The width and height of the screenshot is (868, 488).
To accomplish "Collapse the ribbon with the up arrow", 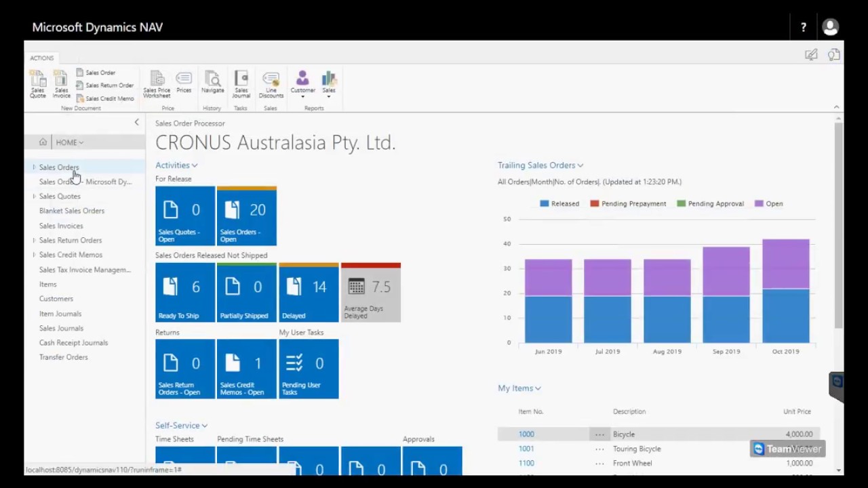I will (836, 107).
